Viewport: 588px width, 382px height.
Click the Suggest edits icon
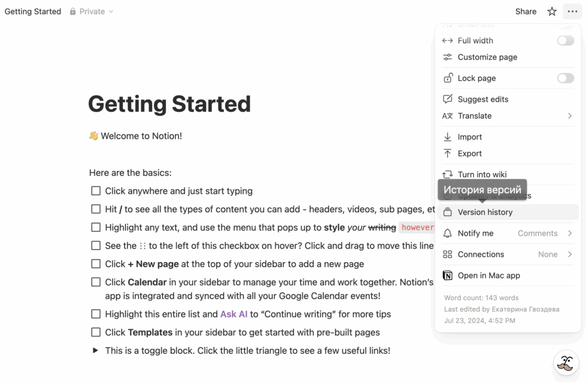(x=447, y=99)
